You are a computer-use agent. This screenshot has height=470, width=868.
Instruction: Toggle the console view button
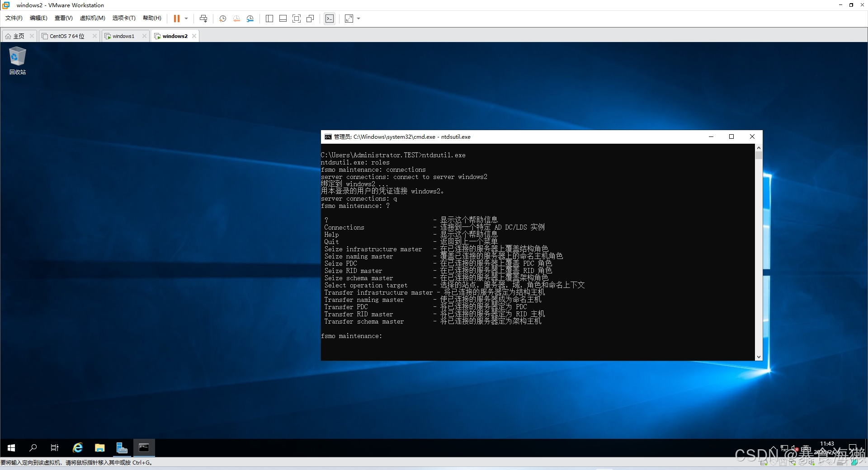(330, 19)
